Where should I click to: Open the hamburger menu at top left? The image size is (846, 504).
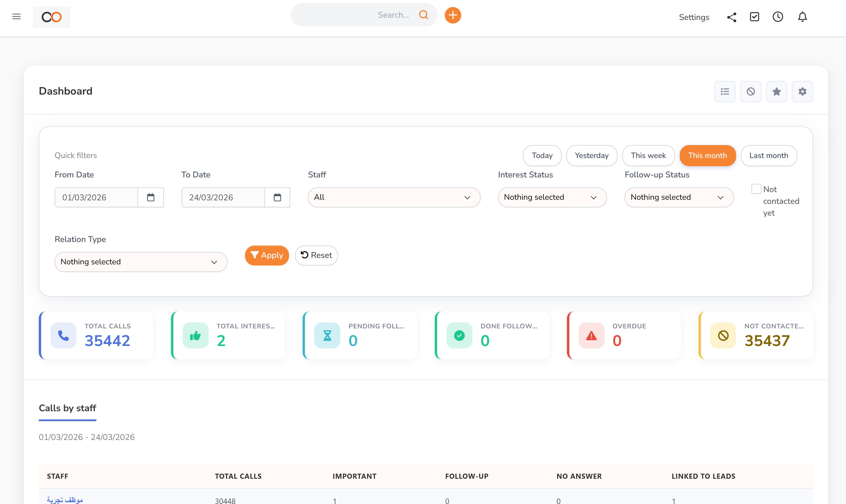point(16,16)
